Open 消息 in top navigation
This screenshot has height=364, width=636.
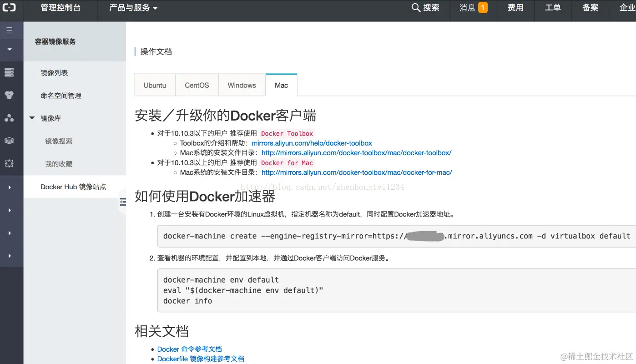pos(467,8)
